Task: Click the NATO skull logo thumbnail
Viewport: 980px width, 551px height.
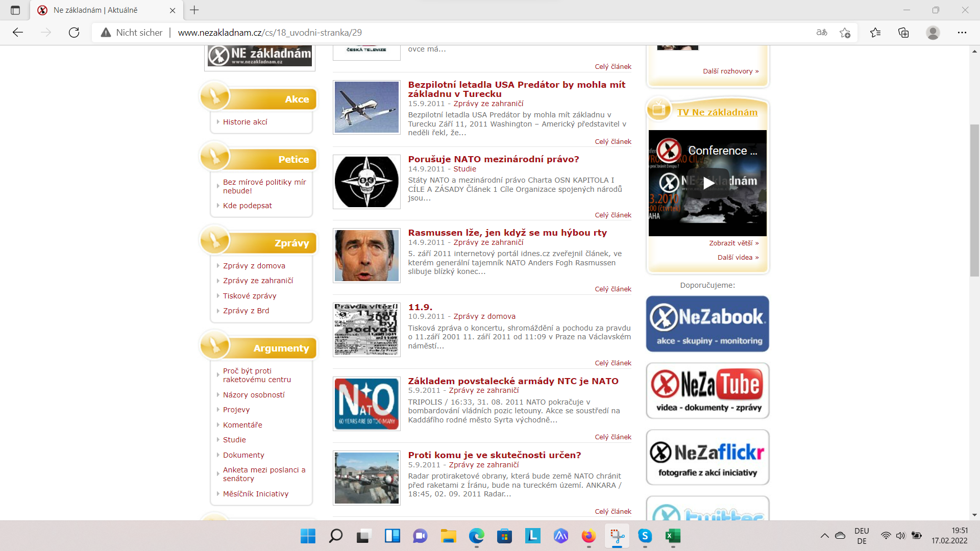Action: (x=366, y=182)
